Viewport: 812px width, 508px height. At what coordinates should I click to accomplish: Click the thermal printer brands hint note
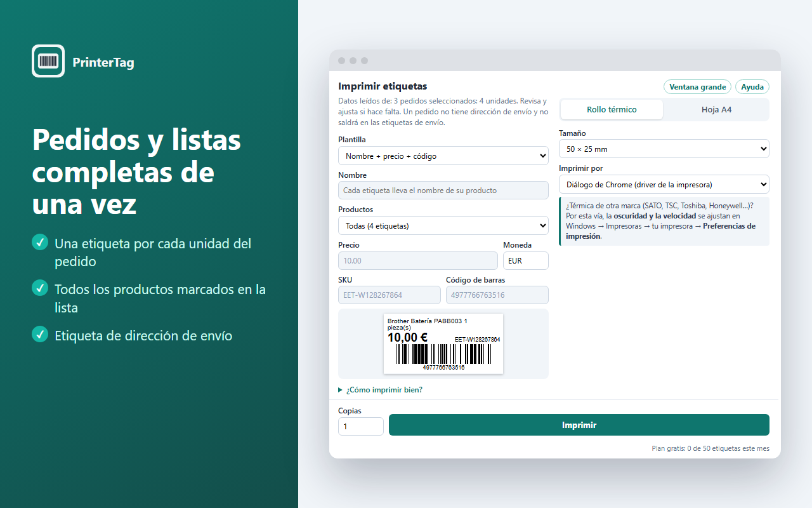[x=664, y=221]
